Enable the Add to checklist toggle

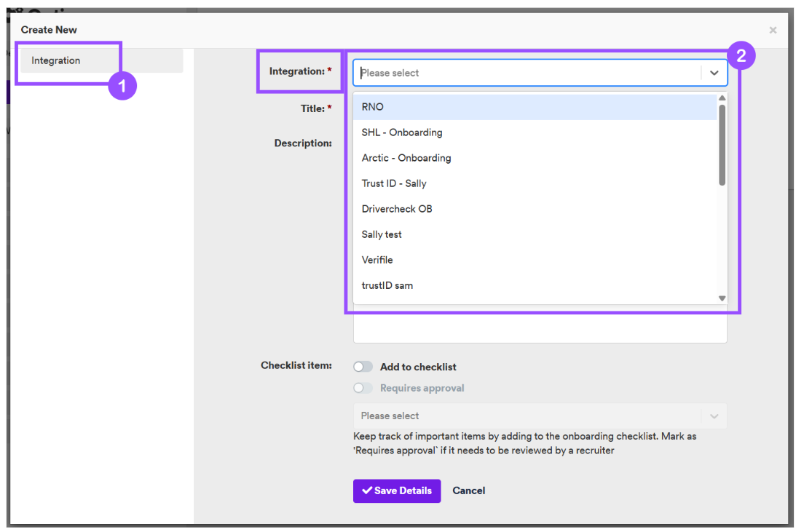tap(363, 367)
